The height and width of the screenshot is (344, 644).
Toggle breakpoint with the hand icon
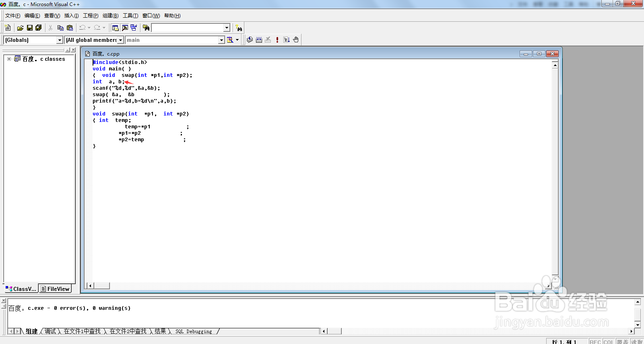coord(296,40)
